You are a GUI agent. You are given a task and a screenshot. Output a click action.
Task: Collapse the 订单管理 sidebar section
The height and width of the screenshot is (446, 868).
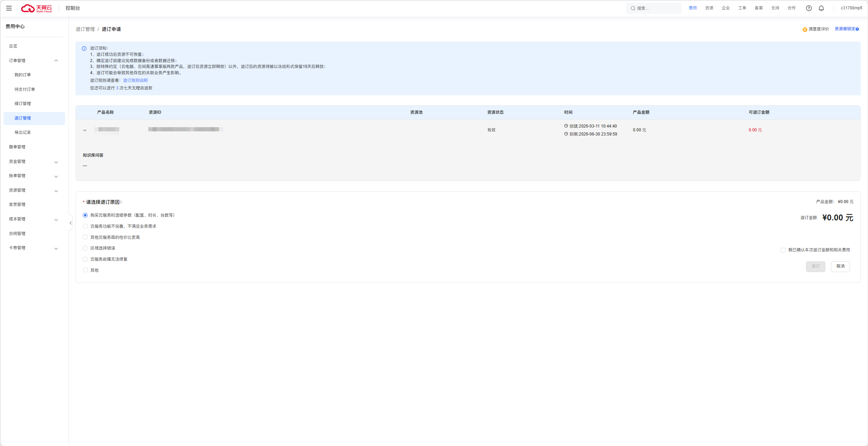(x=34, y=61)
